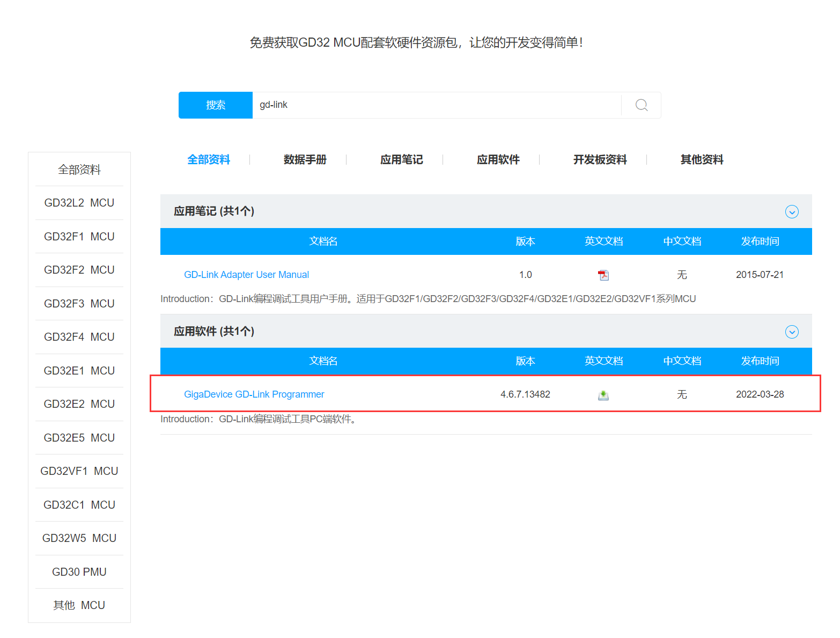Click version 1.0 cell

coord(526,275)
